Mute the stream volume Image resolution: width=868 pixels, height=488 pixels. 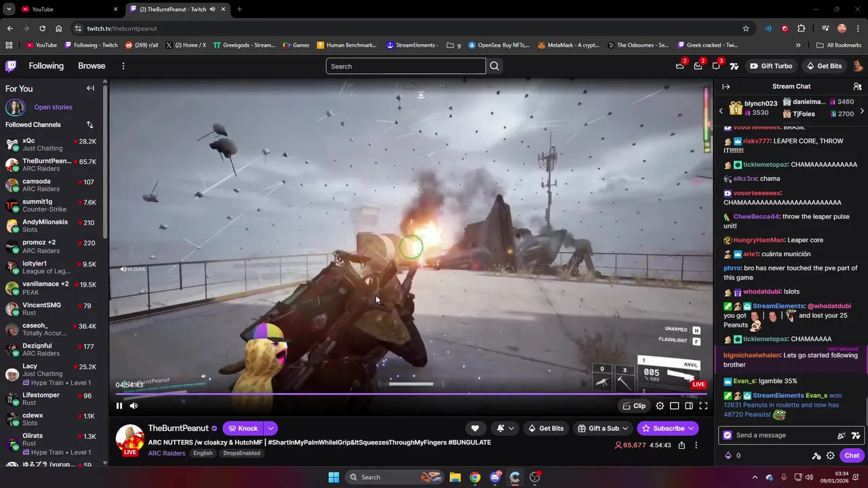[134, 406]
